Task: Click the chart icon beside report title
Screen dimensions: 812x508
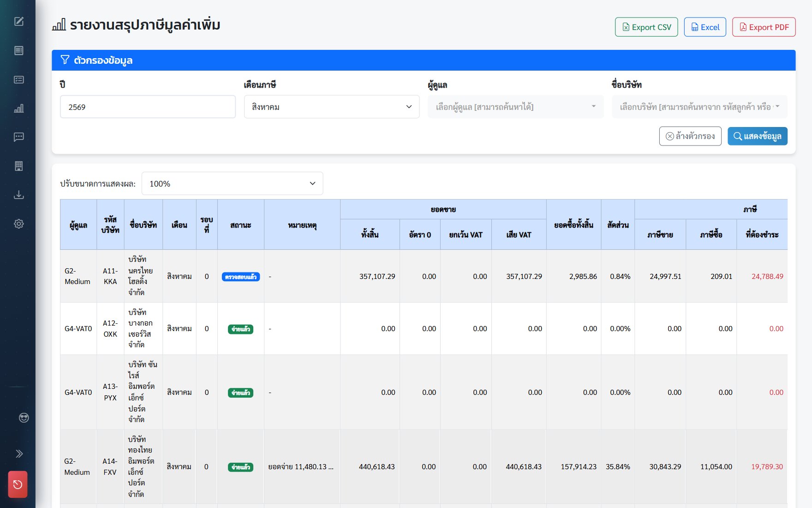Action: point(59,24)
